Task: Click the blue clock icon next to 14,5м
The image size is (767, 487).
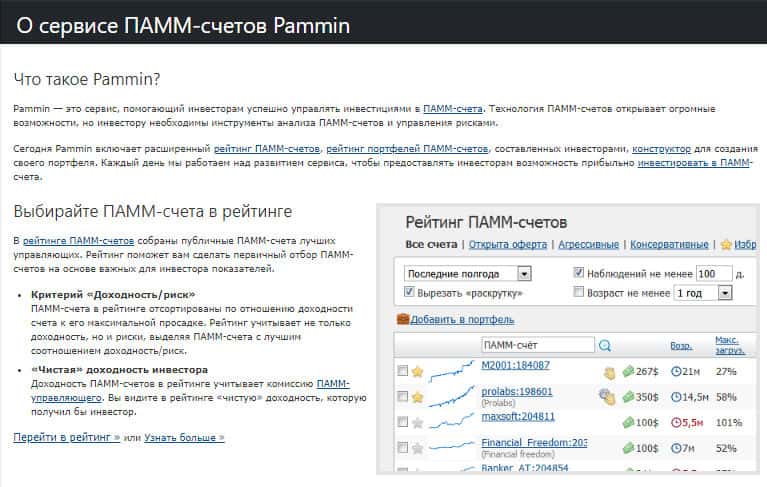Action: tap(676, 397)
